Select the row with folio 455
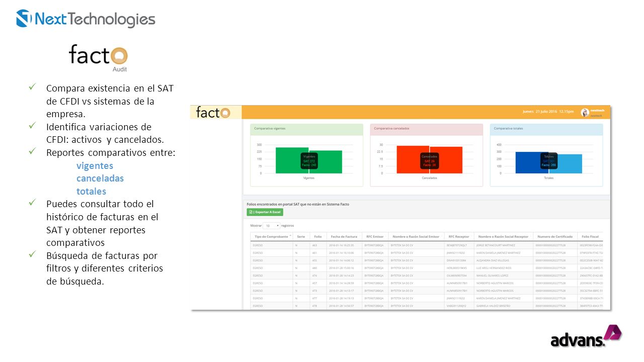 click(x=427, y=260)
